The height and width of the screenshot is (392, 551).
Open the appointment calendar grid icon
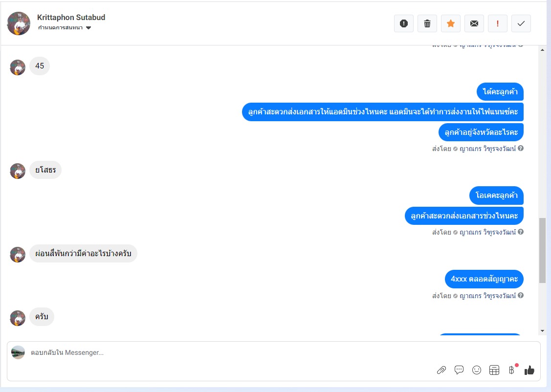click(x=494, y=370)
